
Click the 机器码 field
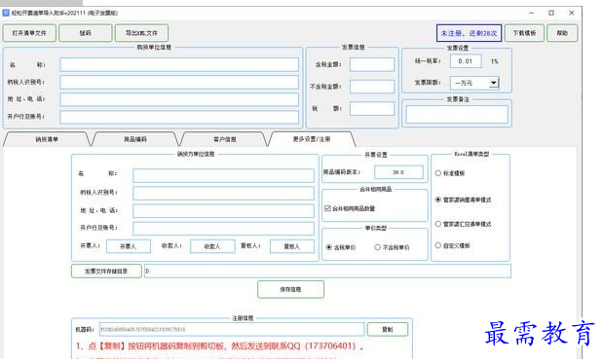(x=232, y=329)
